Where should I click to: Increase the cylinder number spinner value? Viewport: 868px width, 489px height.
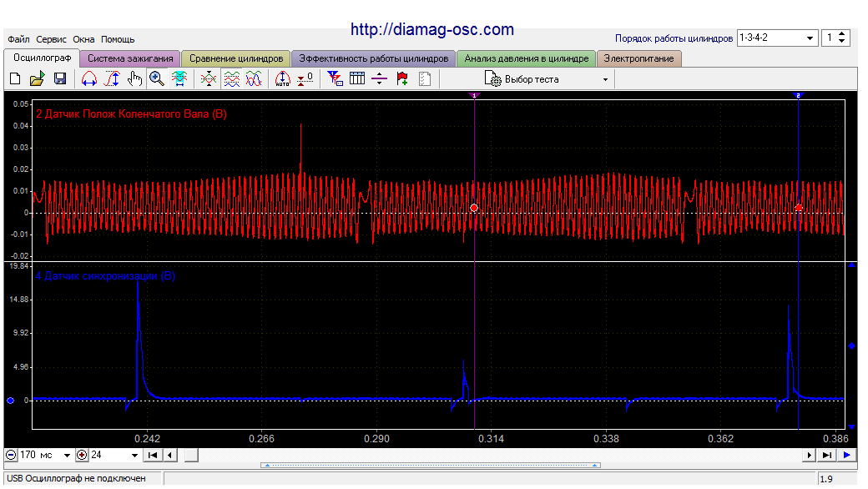[842, 34]
